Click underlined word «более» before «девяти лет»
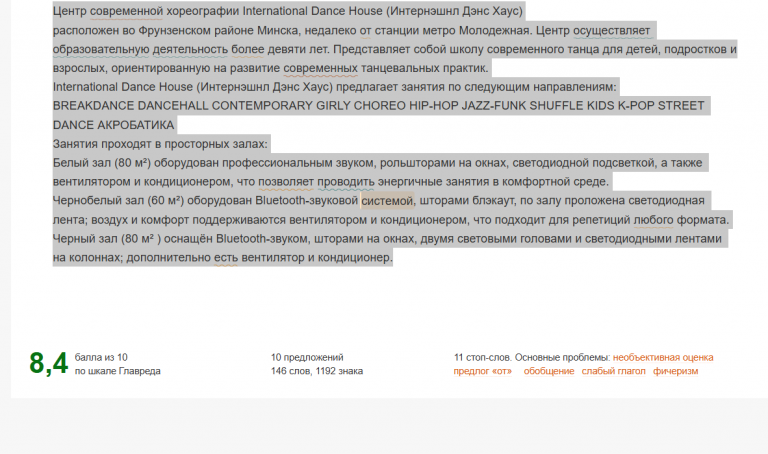The height and width of the screenshot is (454, 768). [247, 49]
